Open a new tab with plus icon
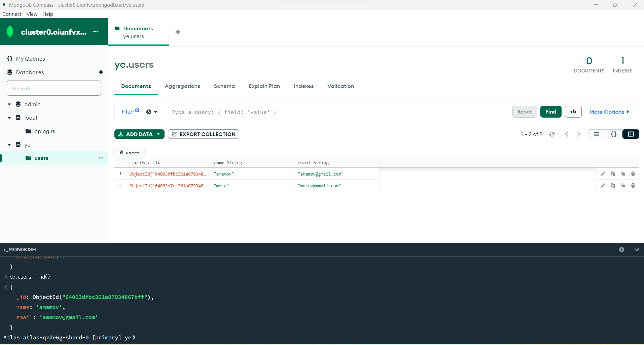This screenshot has width=644, height=345. click(178, 32)
